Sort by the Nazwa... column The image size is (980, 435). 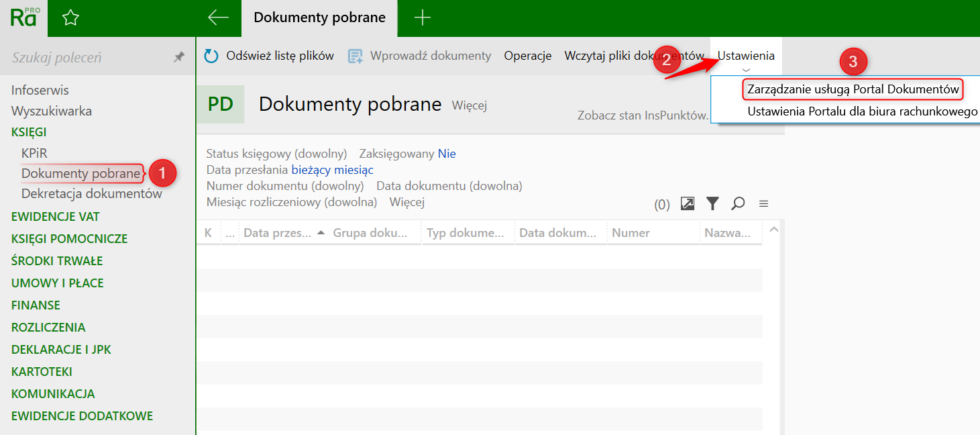coord(731,233)
